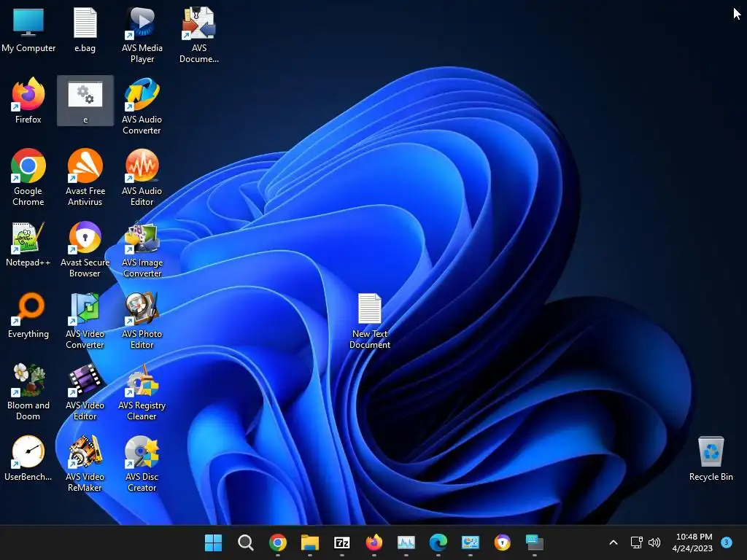Viewport: 747px width, 560px height.
Task: Open the Control Panel taskbar icon
Action: 471,542
